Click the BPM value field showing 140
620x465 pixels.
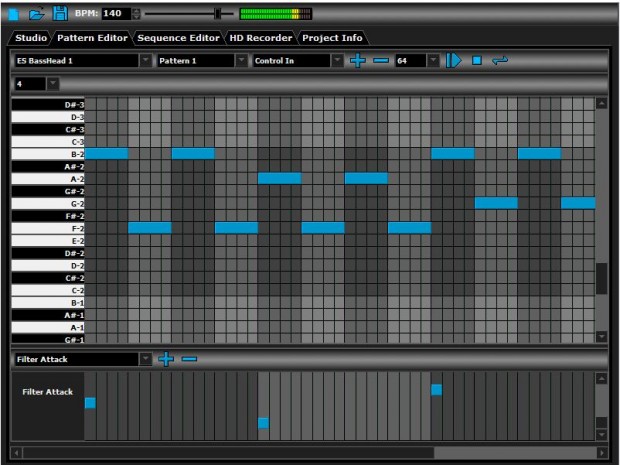point(116,13)
